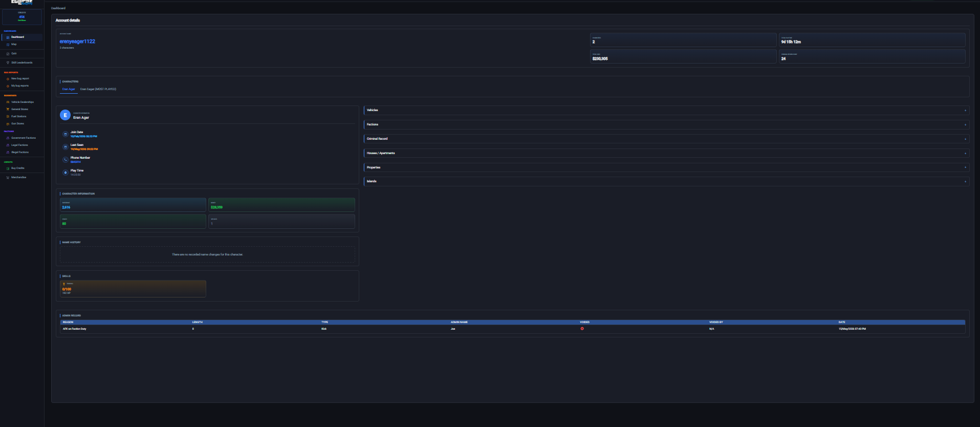Screen dimensions: 980x427
Task: Expand the Islands section
Action: point(666,181)
